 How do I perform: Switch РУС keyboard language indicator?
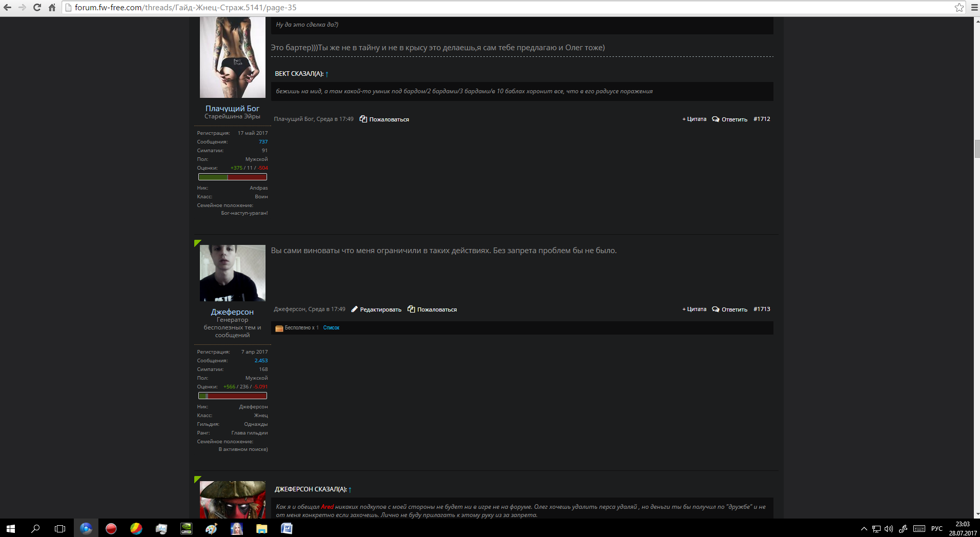coord(936,529)
